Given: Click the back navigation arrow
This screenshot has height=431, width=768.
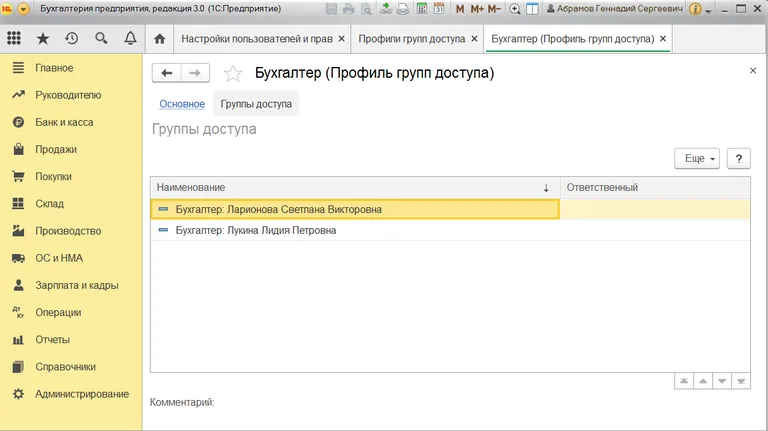Looking at the screenshot, I should point(167,73).
